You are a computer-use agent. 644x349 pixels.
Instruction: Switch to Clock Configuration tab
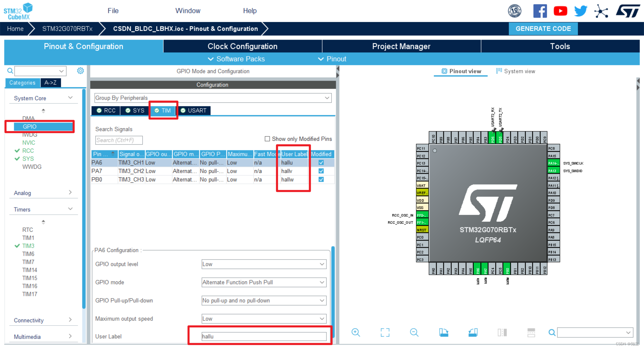coord(242,46)
